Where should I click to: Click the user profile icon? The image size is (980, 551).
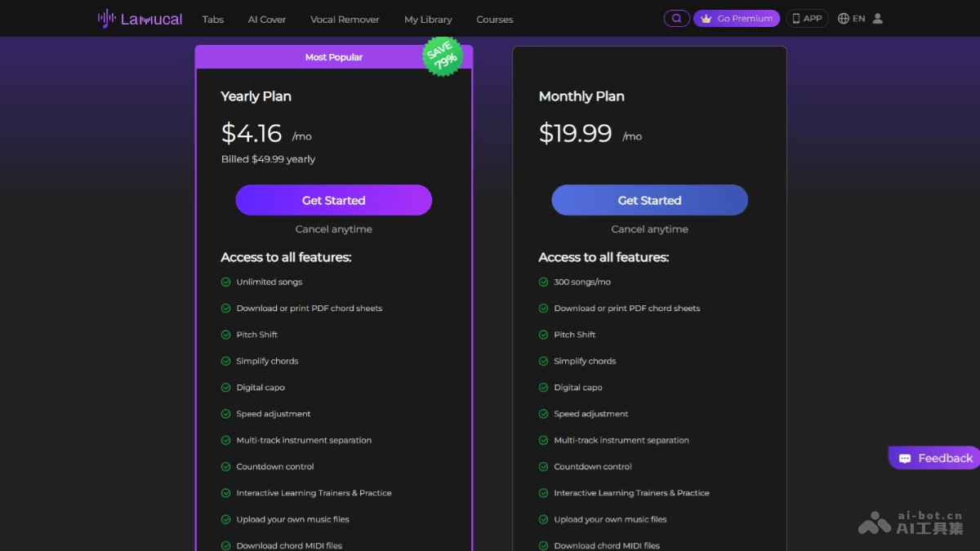pyautogui.click(x=878, y=19)
